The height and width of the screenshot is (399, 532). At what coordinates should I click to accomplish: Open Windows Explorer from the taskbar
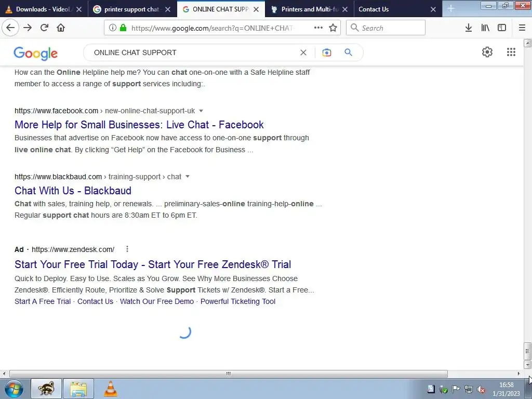[78, 389]
